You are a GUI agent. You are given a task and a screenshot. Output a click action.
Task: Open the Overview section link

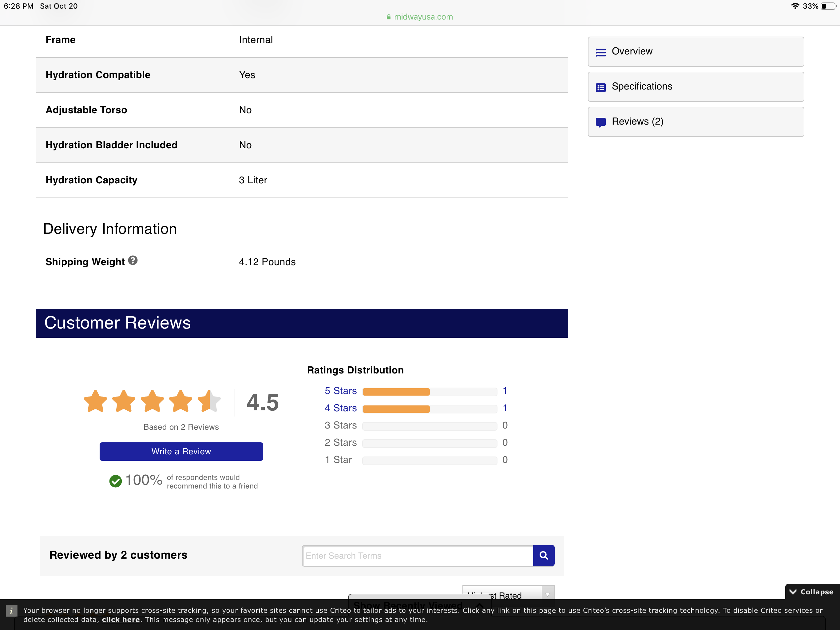coord(696,51)
